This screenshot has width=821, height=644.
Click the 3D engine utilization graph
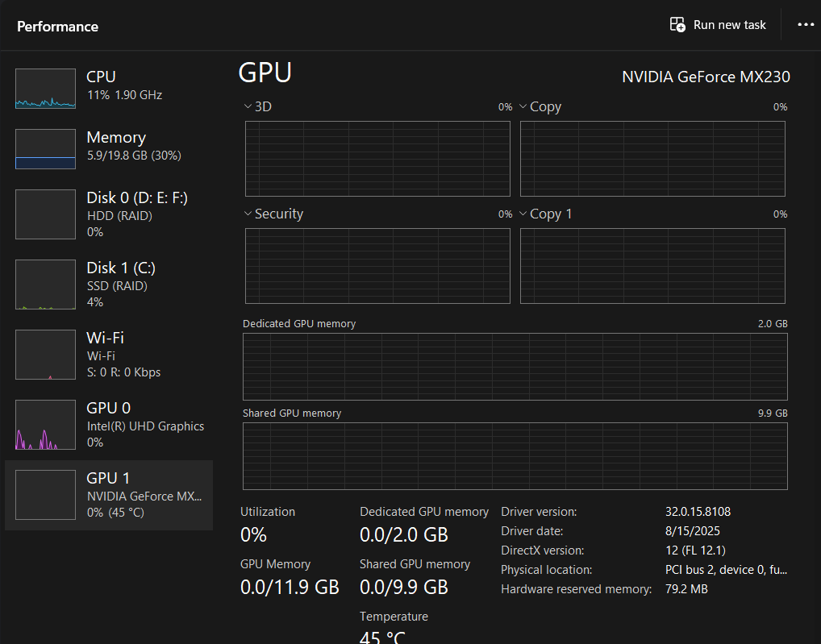point(377,159)
